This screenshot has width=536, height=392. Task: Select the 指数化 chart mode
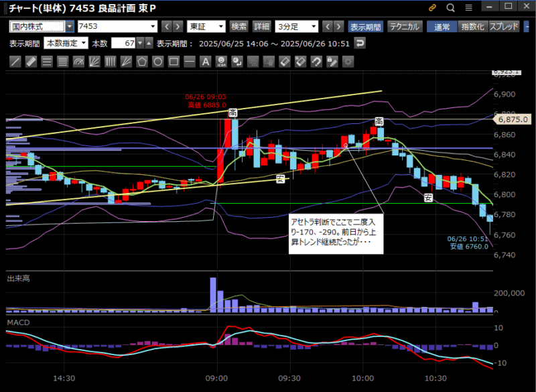coord(473,26)
